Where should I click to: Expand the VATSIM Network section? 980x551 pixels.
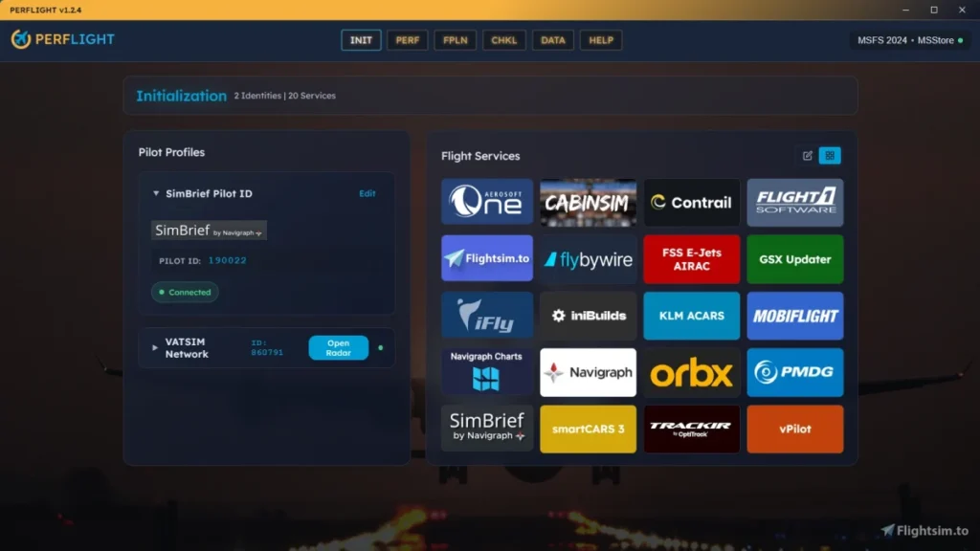click(155, 348)
